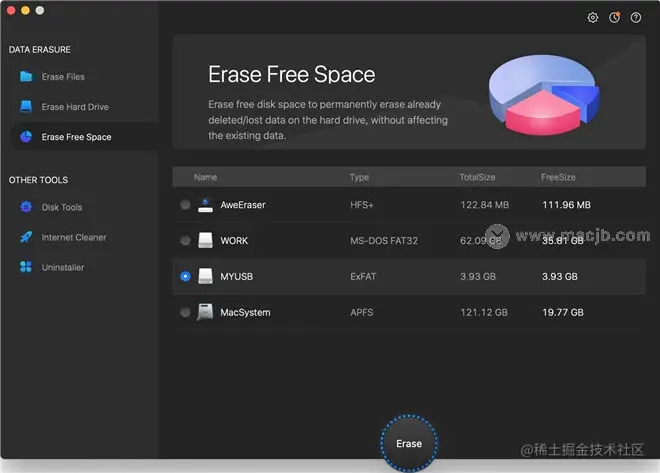Open Uninstaller from sidebar
Screen dimensions: 660x473
coord(84,267)
